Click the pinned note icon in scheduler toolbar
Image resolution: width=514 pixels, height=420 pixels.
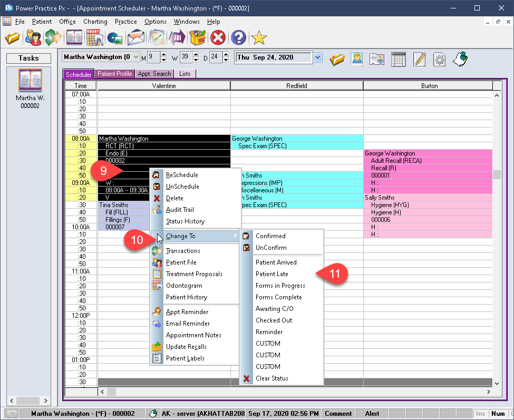[x=460, y=60]
